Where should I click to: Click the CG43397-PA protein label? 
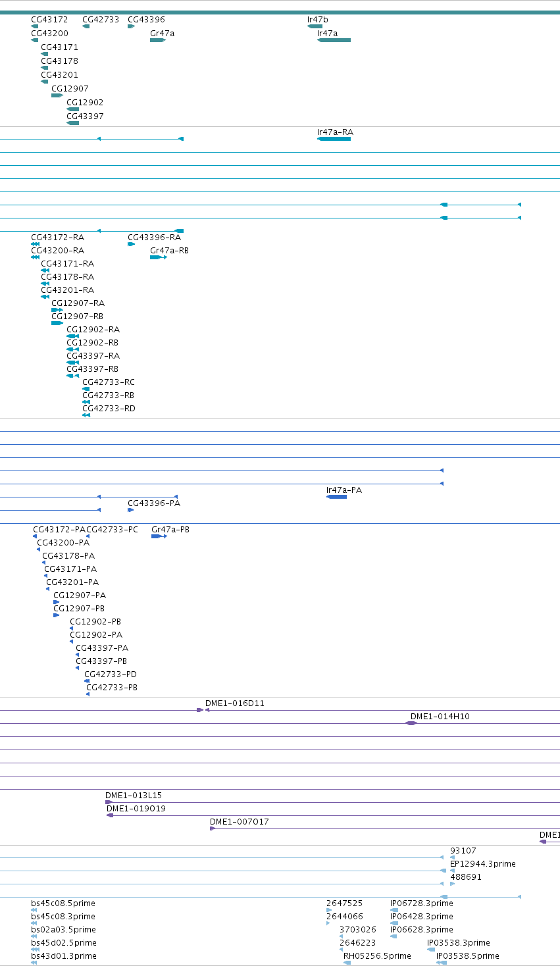102,648
